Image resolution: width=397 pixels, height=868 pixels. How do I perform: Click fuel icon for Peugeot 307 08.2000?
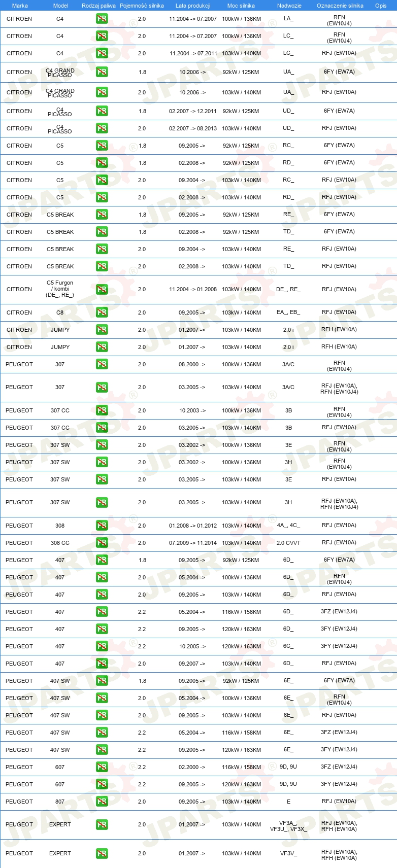102,364
